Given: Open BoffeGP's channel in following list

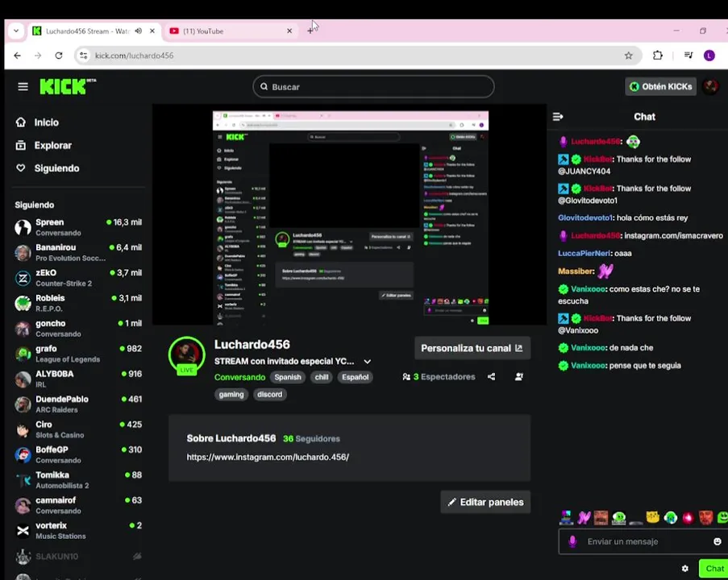Looking at the screenshot, I should [78, 454].
